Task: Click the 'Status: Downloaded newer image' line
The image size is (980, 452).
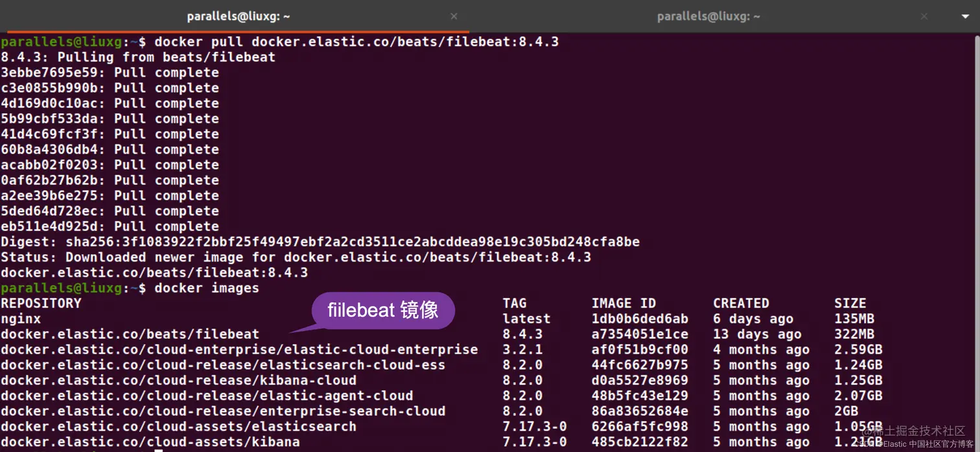Action: coord(296,257)
